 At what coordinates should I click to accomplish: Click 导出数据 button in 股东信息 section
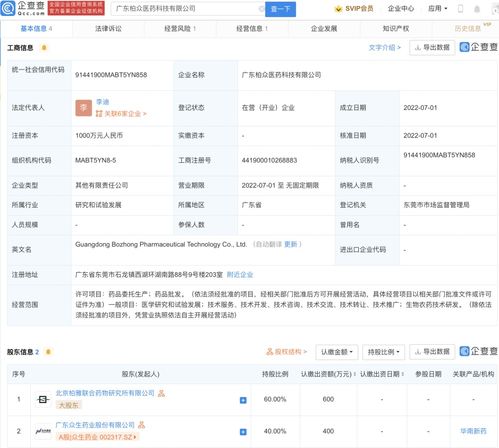pyautogui.click(x=432, y=352)
